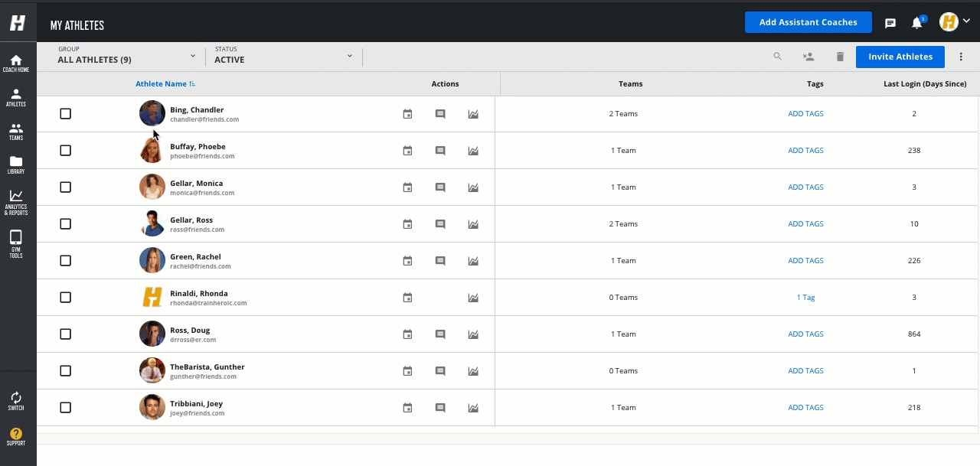Sort by Athlete Name column header
980x466 pixels.
click(165, 84)
